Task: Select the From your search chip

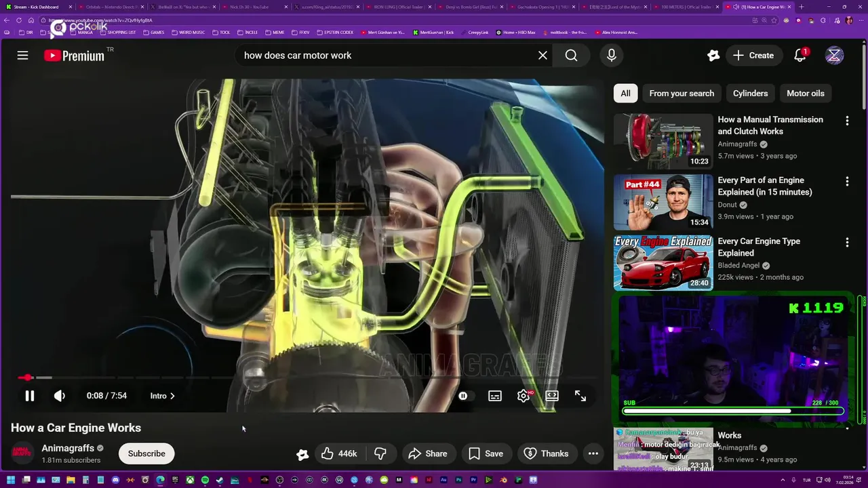Action: tap(682, 94)
